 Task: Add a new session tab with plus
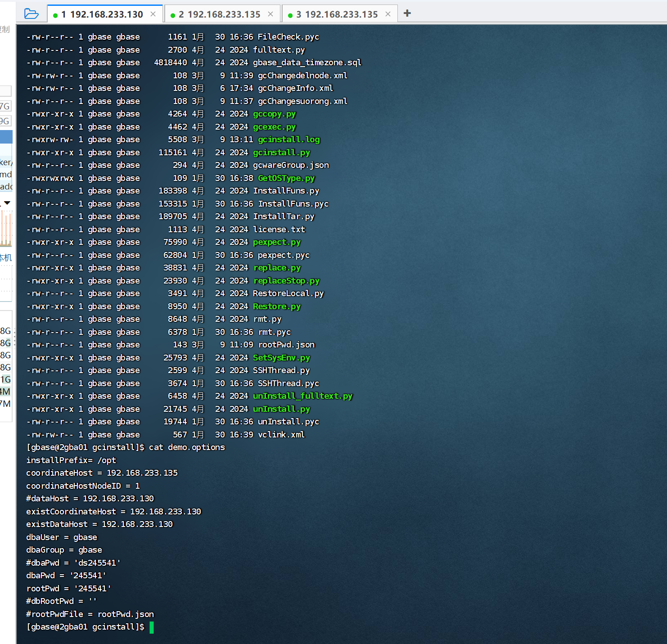click(407, 14)
